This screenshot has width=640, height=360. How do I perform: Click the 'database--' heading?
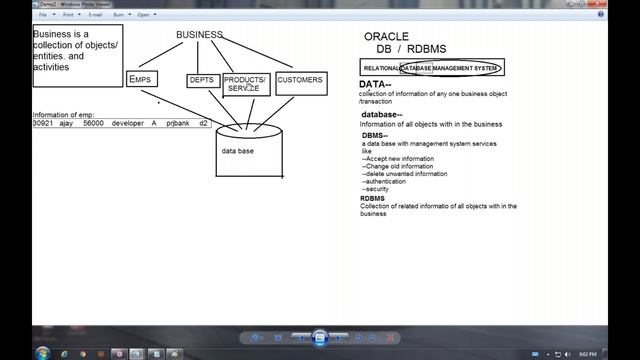(x=382, y=115)
